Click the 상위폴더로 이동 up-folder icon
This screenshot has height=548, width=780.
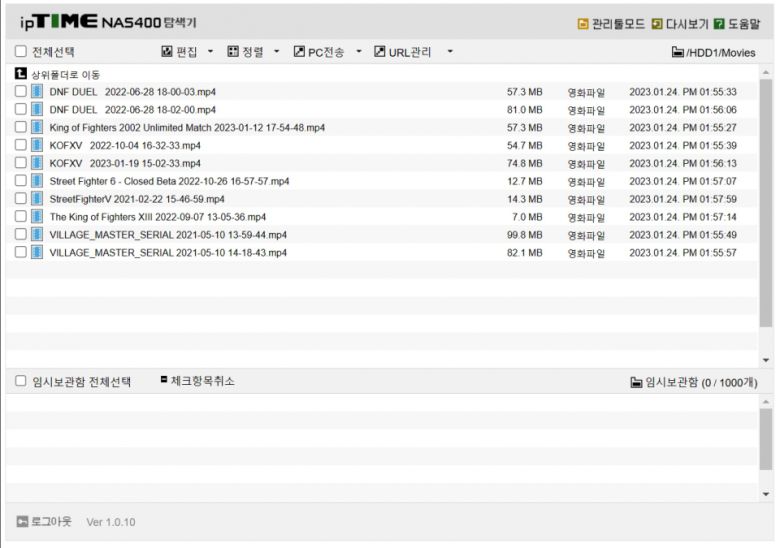pos(21,74)
